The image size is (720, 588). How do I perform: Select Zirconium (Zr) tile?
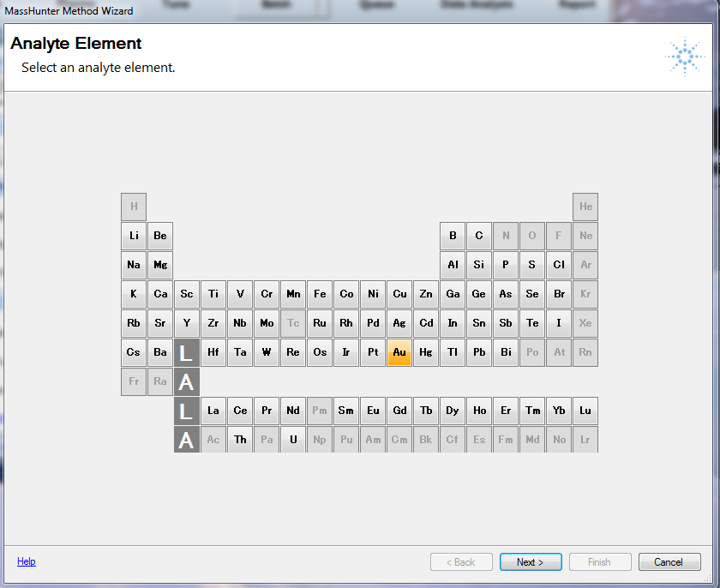[x=213, y=323]
